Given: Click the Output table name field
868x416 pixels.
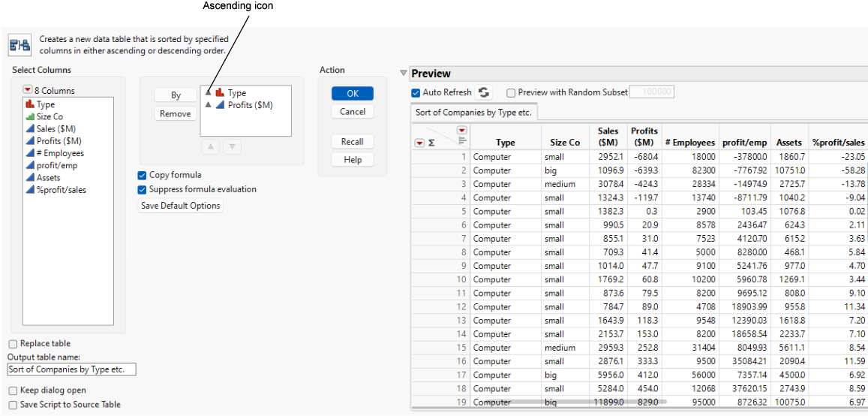Looking at the screenshot, I should pos(71,369).
